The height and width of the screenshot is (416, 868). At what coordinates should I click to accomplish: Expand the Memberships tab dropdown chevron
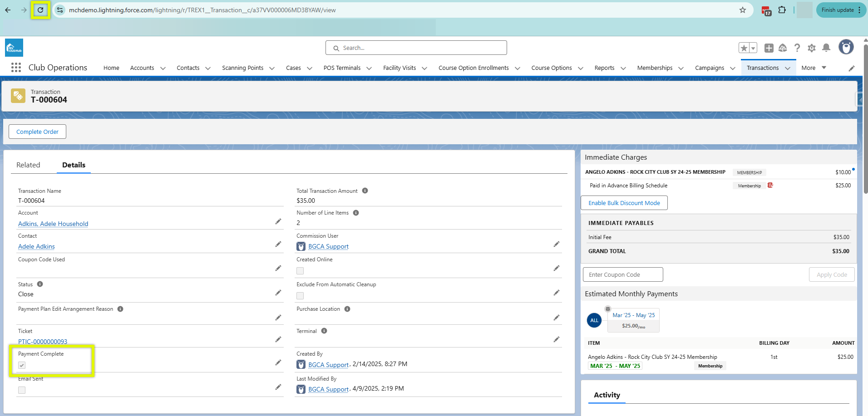pyautogui.click(x=681, y=68)
